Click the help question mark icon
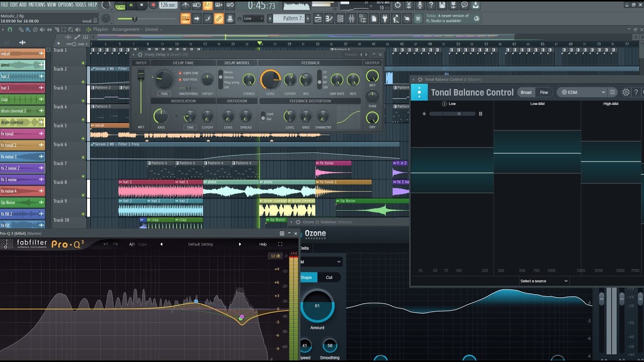This screenshot has width=644, height=362. [x=431, y=5]
